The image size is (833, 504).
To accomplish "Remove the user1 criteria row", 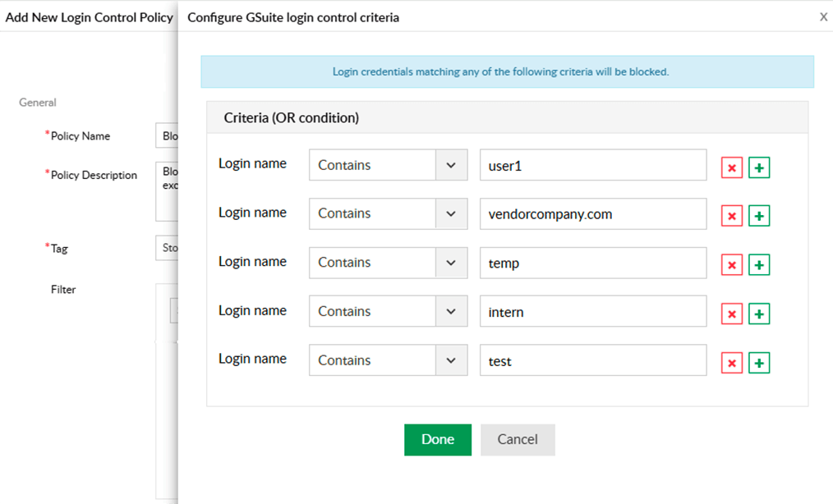I will pos(731,167).
